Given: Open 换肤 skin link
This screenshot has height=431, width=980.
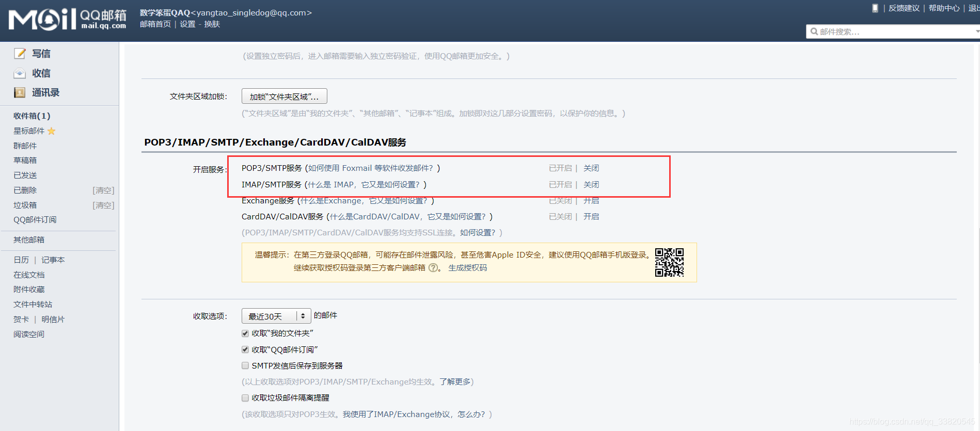Looking at the screenshot, I should click(212, 24).
